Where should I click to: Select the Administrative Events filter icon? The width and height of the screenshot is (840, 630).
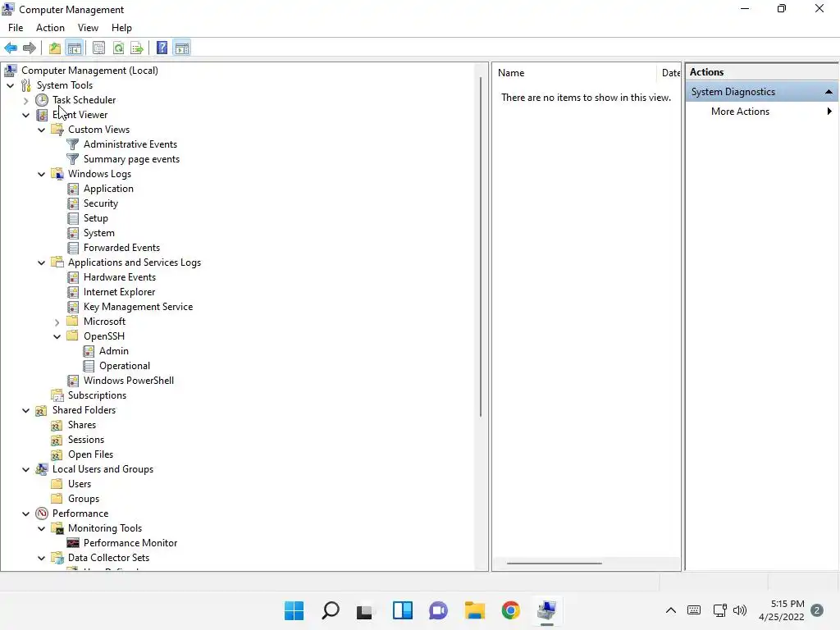point(73,144)
